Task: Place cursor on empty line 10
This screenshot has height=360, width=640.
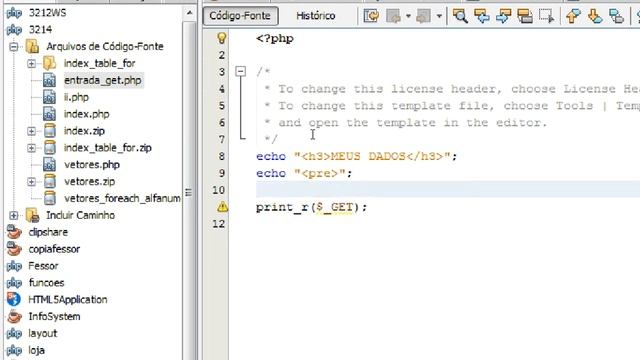Action: tap(448, 190)
